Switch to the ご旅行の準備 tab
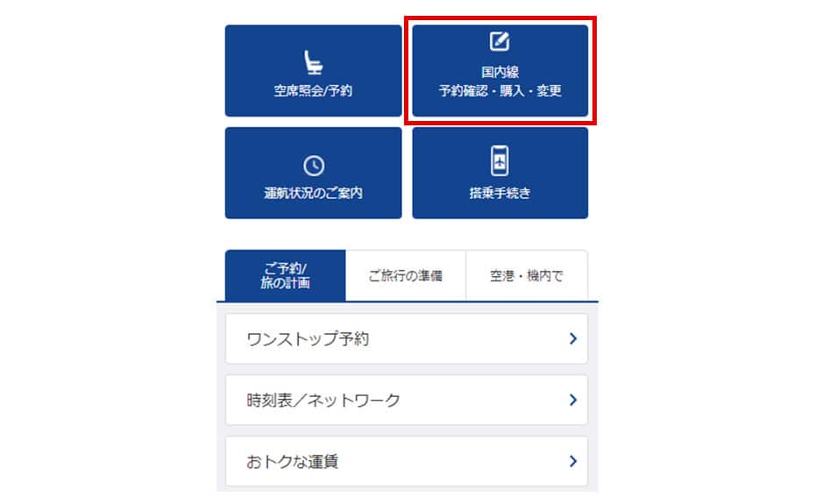Image resolution: width=815 pixels, height=504 pixels. coord(406,275)
